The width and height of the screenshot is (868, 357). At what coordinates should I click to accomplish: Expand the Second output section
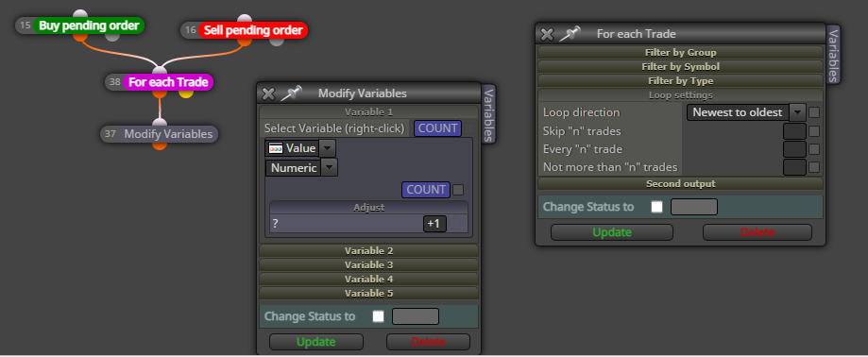[680, 184]
